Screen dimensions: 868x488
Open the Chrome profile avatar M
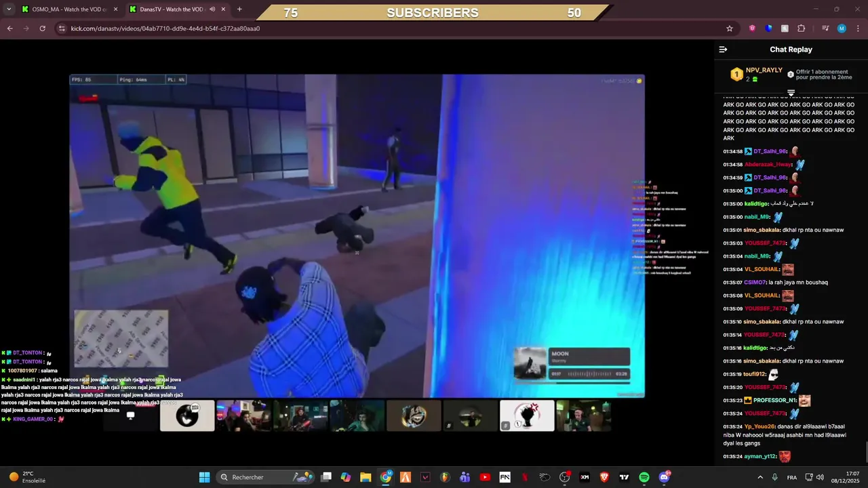pyautogui.click(x=842, y=28)
